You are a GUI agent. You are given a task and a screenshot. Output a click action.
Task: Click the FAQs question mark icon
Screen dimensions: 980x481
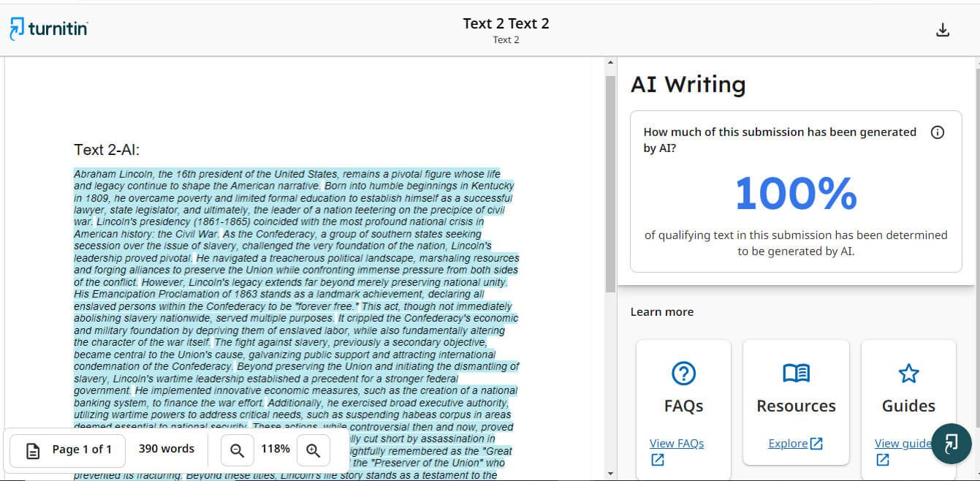coord(683,374)
